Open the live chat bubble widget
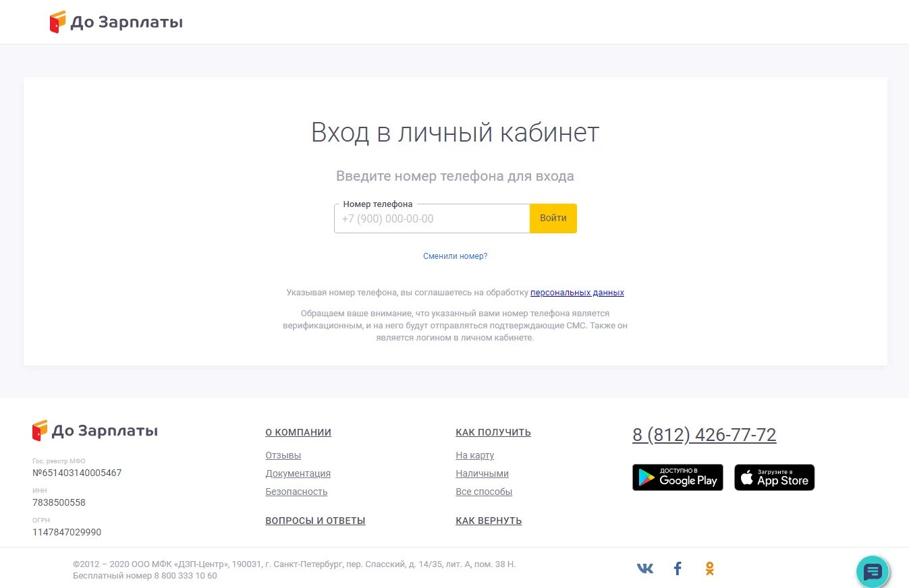This screenshot has width=909, height=588. (x=873, y=572)
